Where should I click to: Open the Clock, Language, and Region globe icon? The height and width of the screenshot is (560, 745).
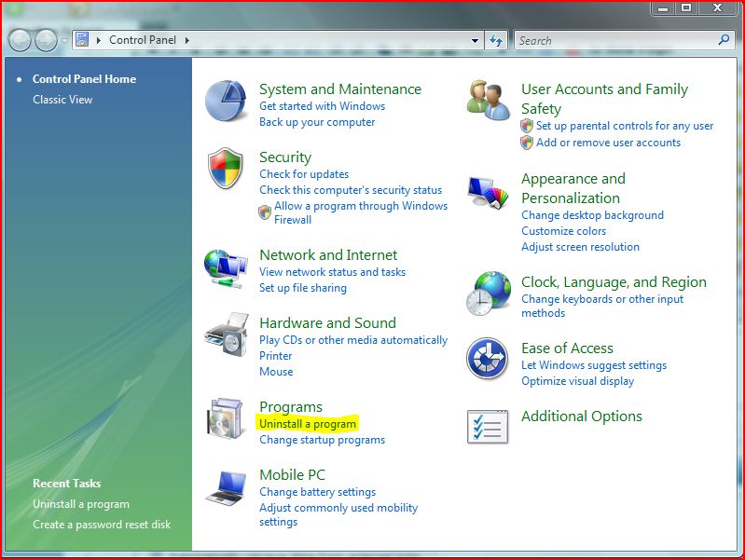tap(489, 294)
